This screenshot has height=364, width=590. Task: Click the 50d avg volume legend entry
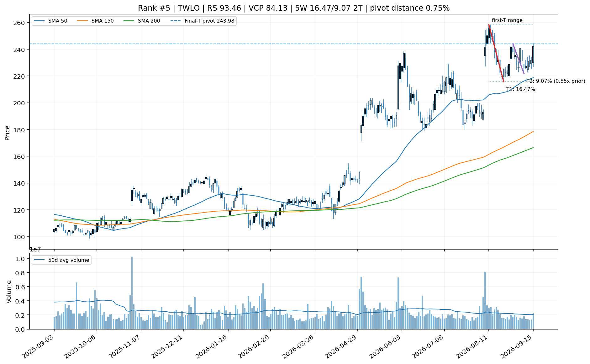coord(61,260)
